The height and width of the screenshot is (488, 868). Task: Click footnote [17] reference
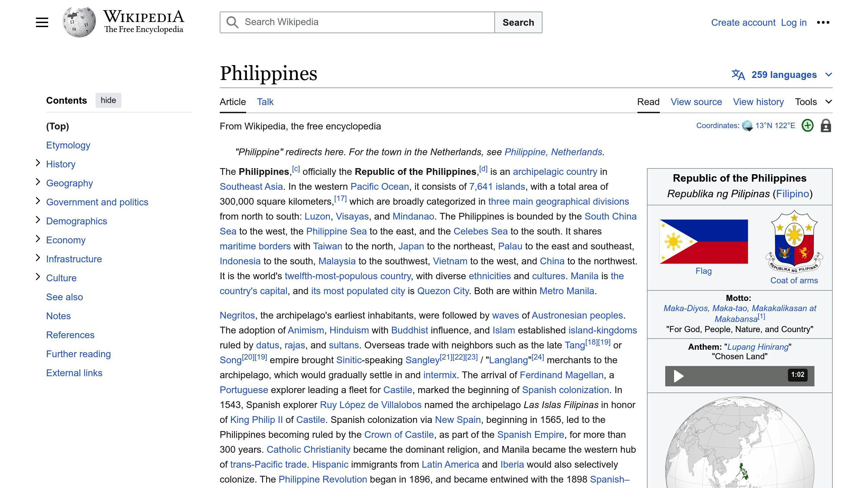(340, 199)
